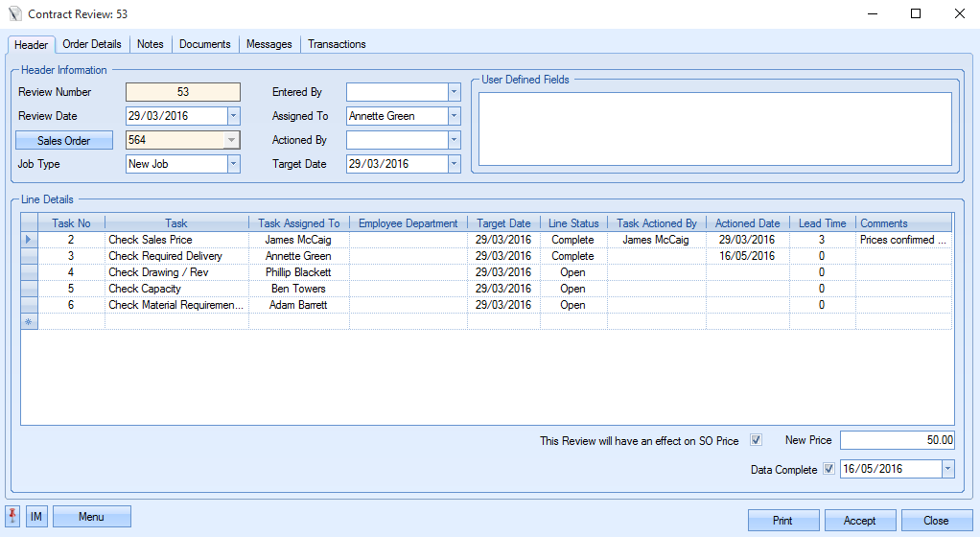980x537 pixels.
Task: Click the Sales Order button
Action: pyautogui.click(x=64, y=141)
